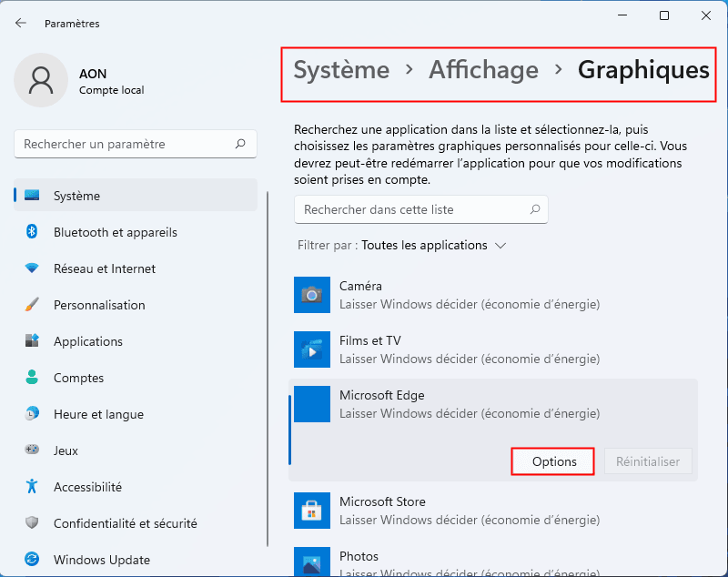Select Comptes in the sidebar
This screenshot has width=728, height=577.
coord(78,378)
